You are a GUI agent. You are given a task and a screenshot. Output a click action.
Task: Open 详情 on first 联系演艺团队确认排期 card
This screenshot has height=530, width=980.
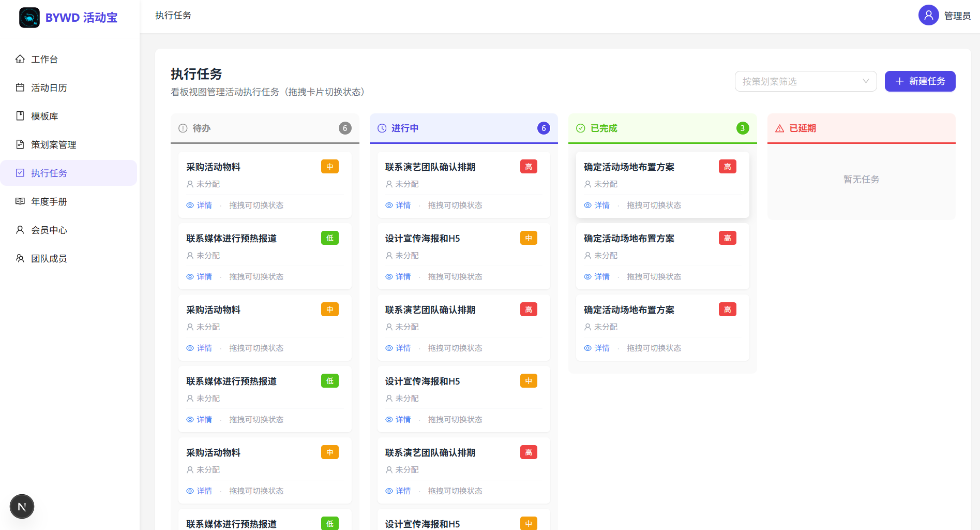(x=398, y=205)
